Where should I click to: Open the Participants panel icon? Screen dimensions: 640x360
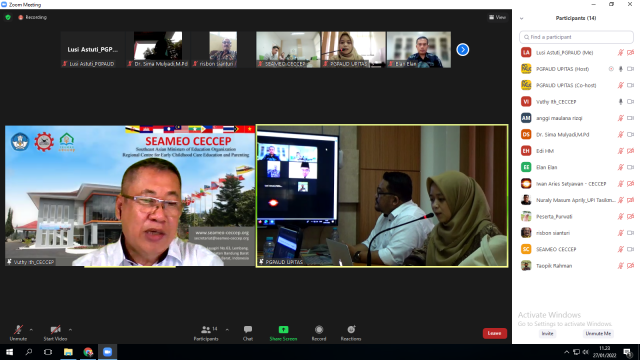coord(206,329)
